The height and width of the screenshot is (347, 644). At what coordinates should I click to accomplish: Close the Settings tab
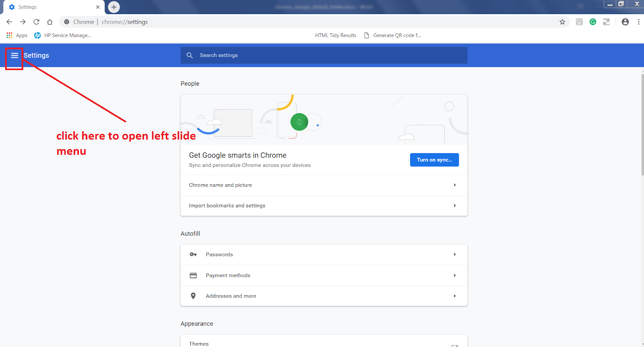tap(98, 7)
